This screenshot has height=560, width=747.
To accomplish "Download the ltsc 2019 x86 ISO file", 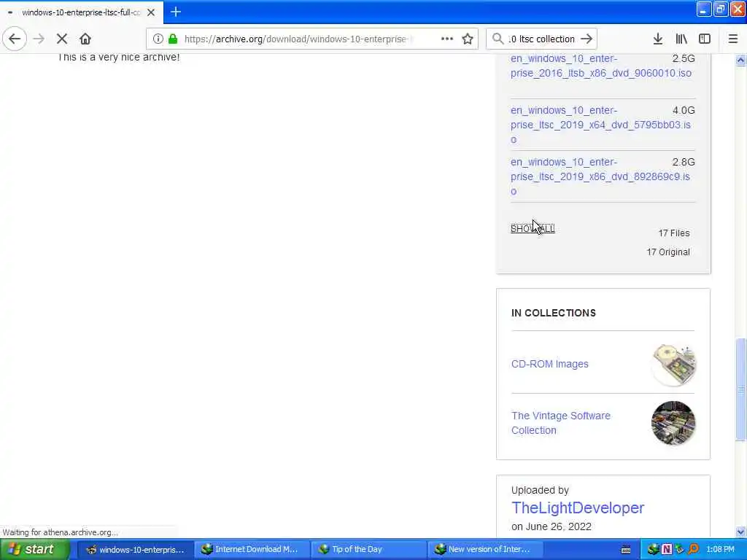I will point(600,176).
